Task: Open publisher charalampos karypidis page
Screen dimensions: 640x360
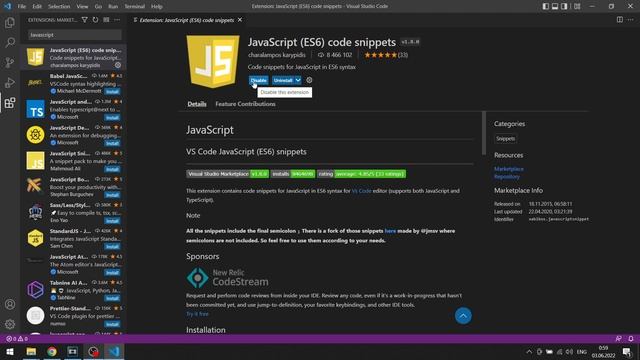Action: [x=277, y=55]
